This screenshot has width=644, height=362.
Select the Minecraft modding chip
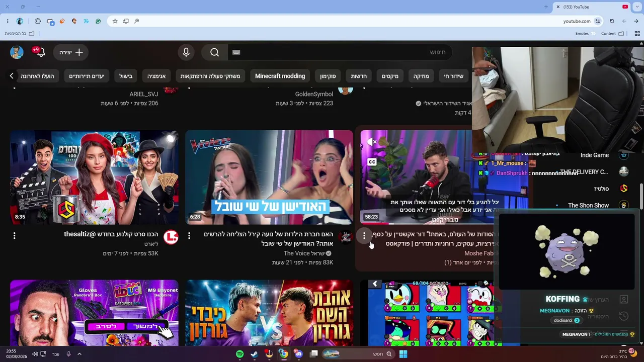(280, 76)
